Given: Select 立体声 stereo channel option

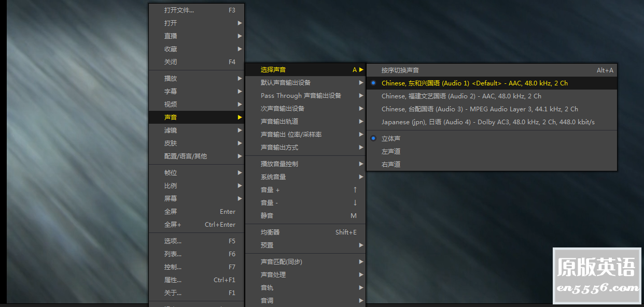Looking at the screenshot, I should (x=391, y=139).
